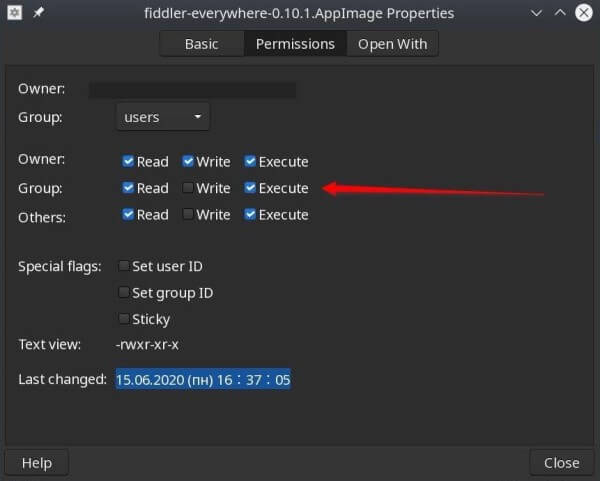Minimize the Properties window with chevron down
The height and width of the screenshot is (481, 600).
click(536, 13)
